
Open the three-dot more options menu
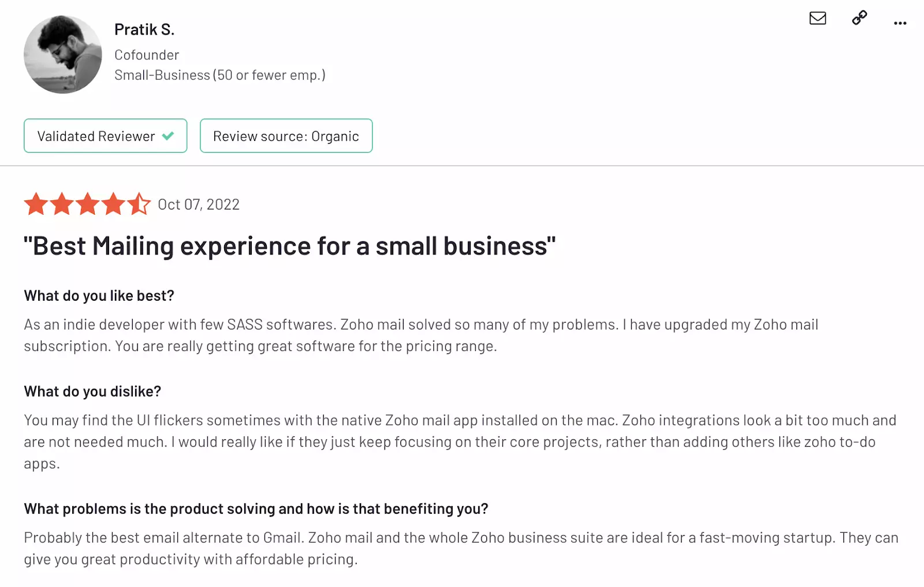click(900, 23)
